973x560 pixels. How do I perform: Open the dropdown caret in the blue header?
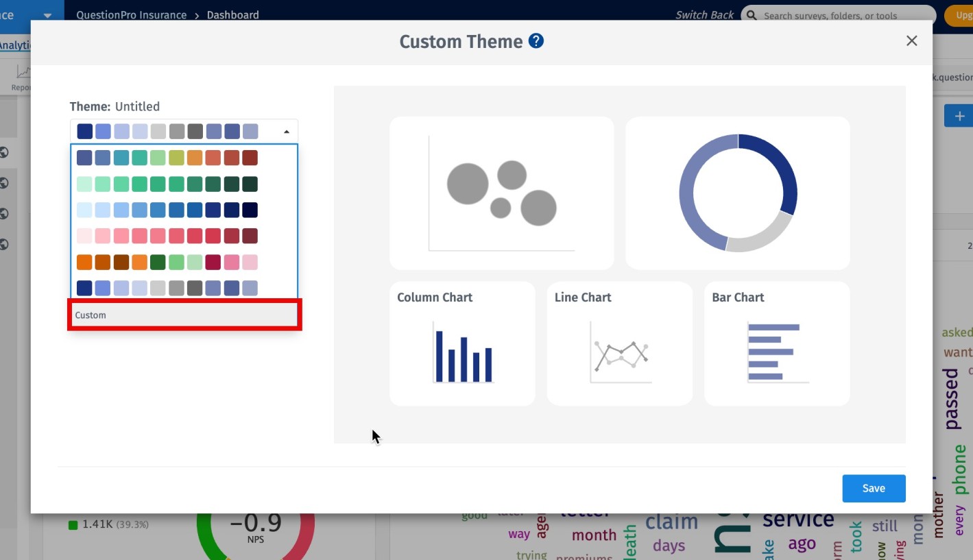tap(47, 14)
